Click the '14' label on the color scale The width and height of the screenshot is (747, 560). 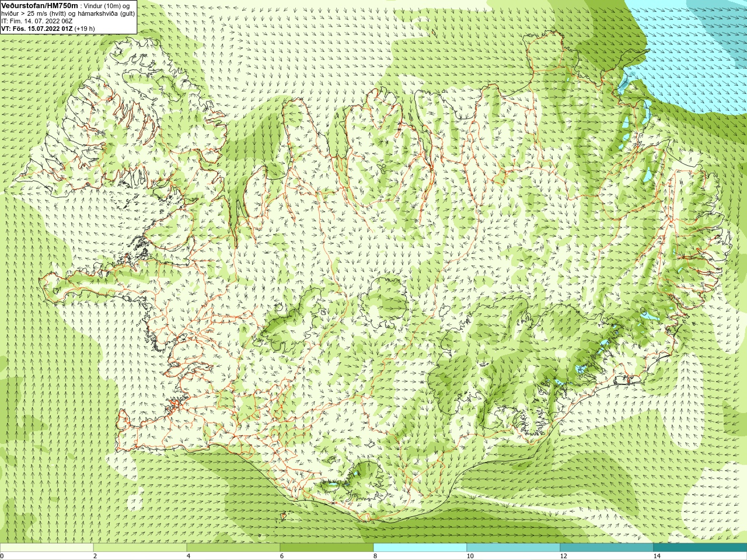click(657, 556)
